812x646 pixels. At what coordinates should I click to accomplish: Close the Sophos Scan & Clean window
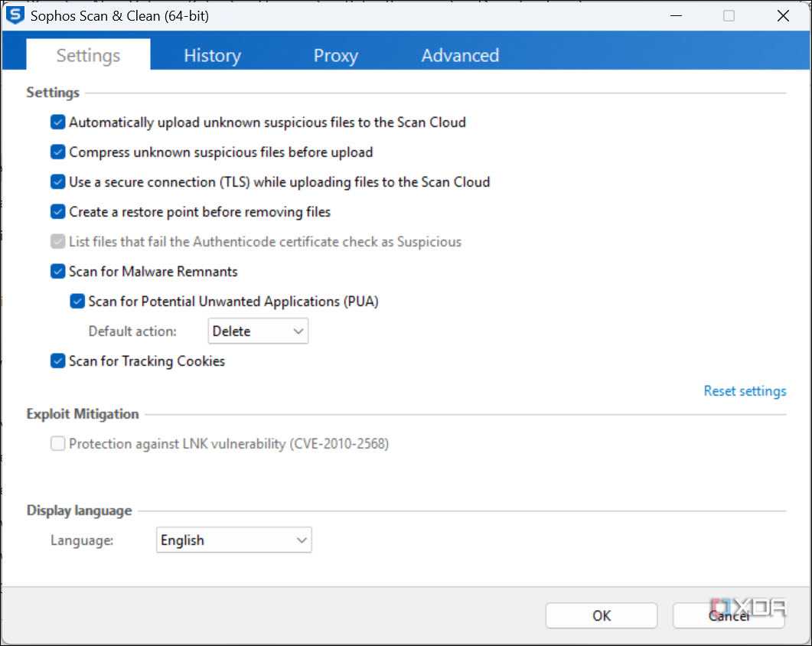[783, 16]
